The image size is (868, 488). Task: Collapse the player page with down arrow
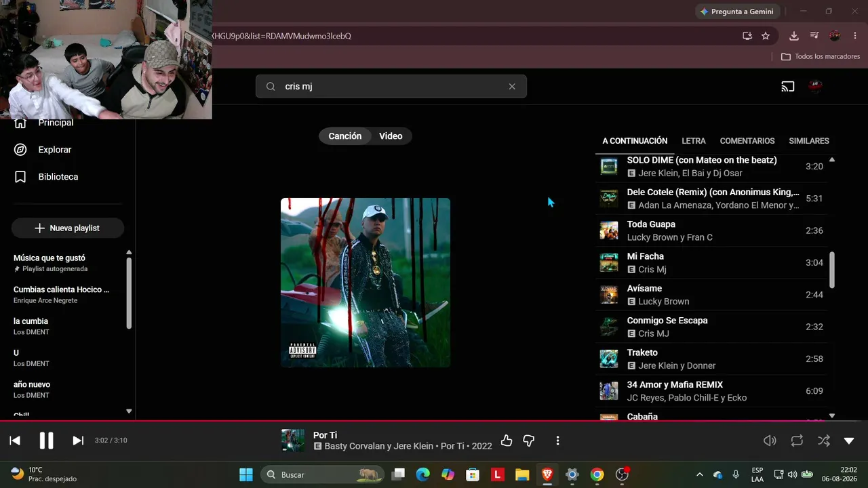pos(849,441)
